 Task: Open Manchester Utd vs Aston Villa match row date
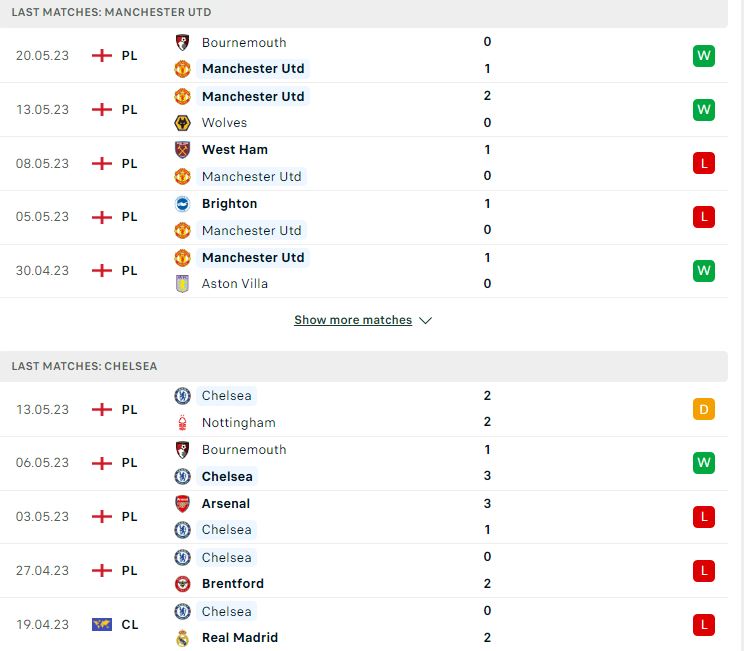[x=42, y=271]
